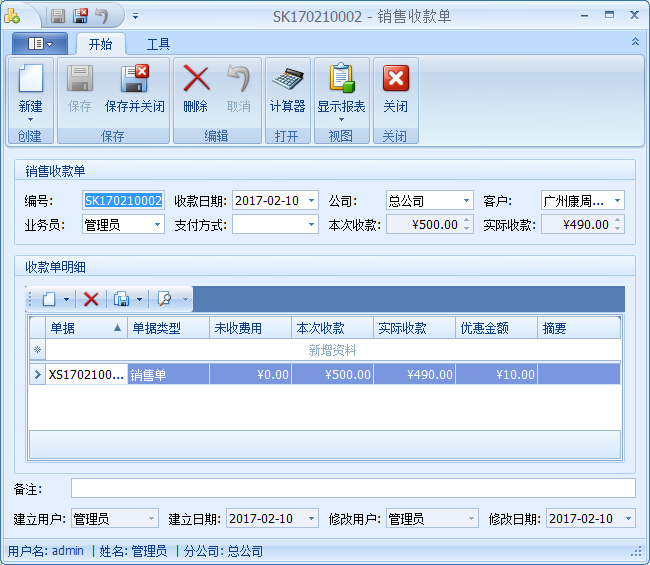Collapse the ribbon with the chevron button
This screenshot has width=650, height=565.
click(635, 42)
